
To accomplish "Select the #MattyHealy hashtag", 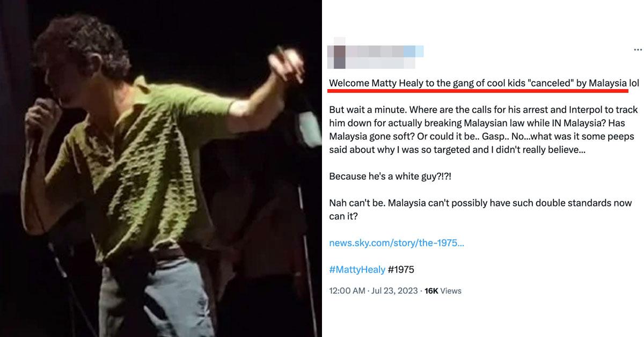I will pos(354,269).
